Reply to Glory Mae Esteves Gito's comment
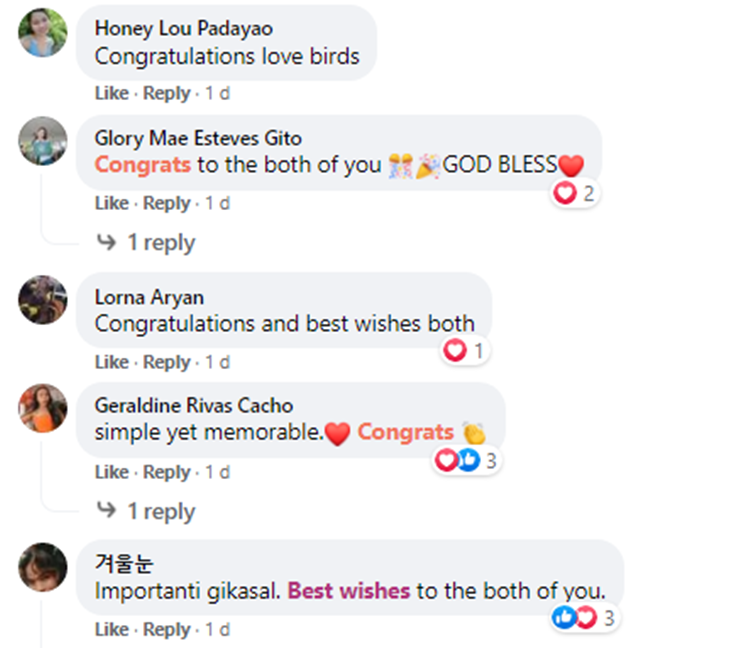This screenshot has width=750, height=648. coord(167,203)
